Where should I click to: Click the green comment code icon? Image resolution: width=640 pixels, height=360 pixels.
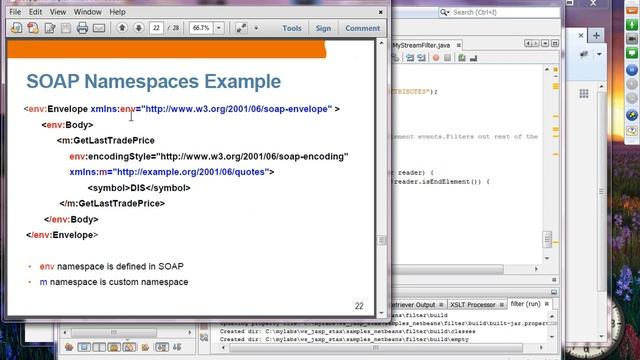coord(462,58)
